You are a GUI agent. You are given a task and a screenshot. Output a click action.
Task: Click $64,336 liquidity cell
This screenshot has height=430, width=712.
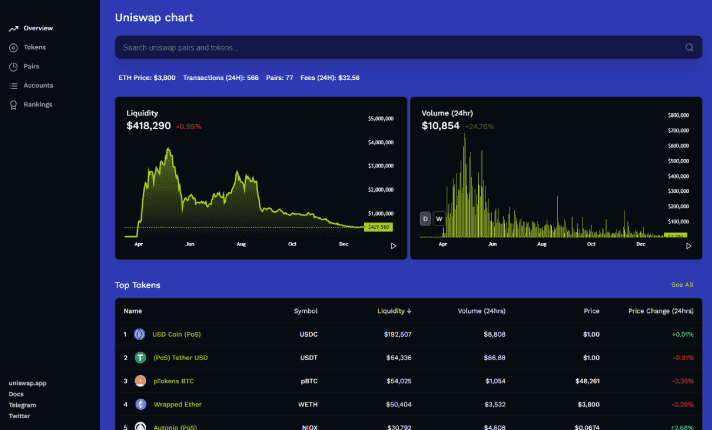point(399,357)
